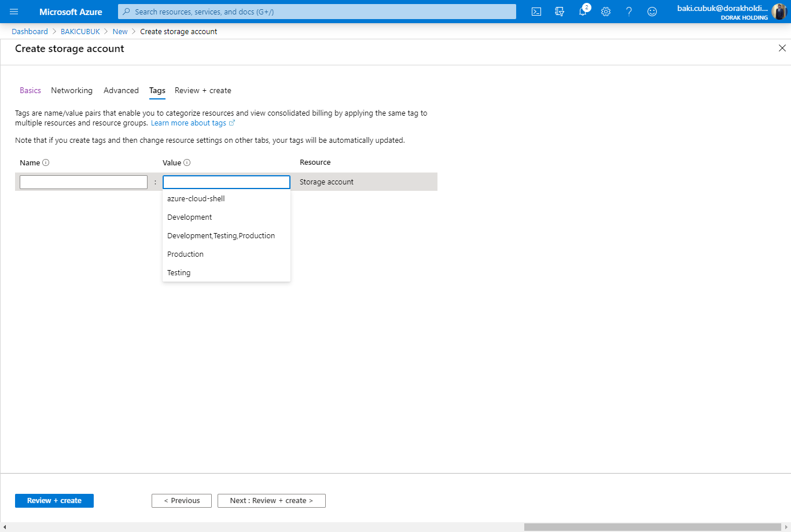Image resolution: width=791 pixels, height=532 pixels.
Task: Open the feedback smiley icon
Action: [x=652, y=12]
